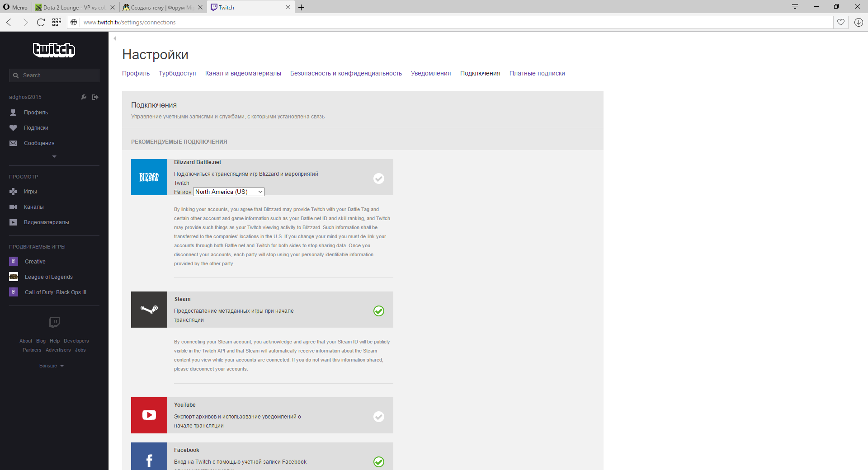
Task: Switch to the Уведомления tab
Action: point(431,73)
